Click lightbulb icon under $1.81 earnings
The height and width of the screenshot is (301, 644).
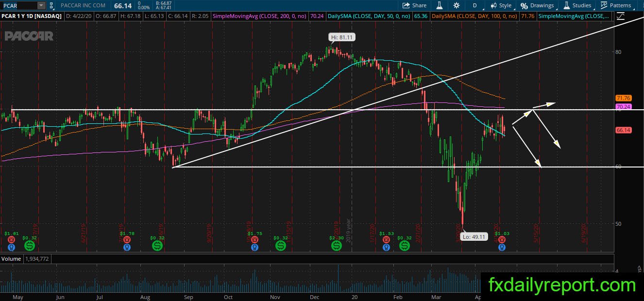(x=11, y=247)
